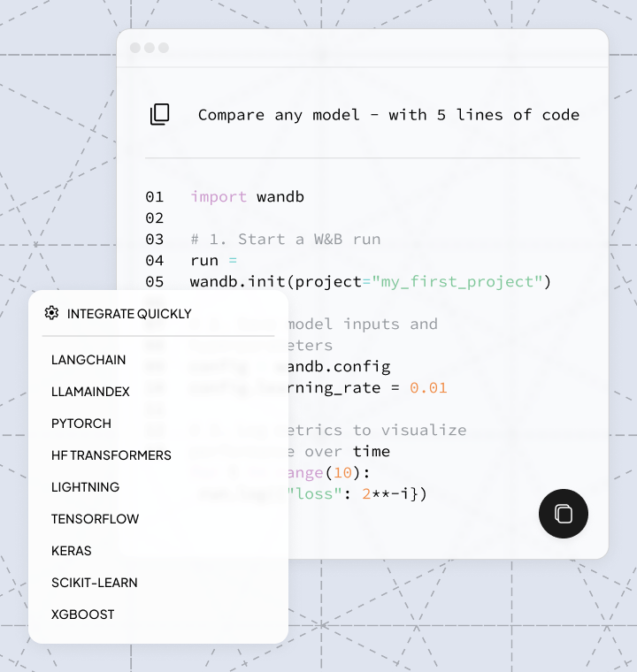Click the 'loss' string in the code
The image size is (637, 672).
tap(314, 493)
